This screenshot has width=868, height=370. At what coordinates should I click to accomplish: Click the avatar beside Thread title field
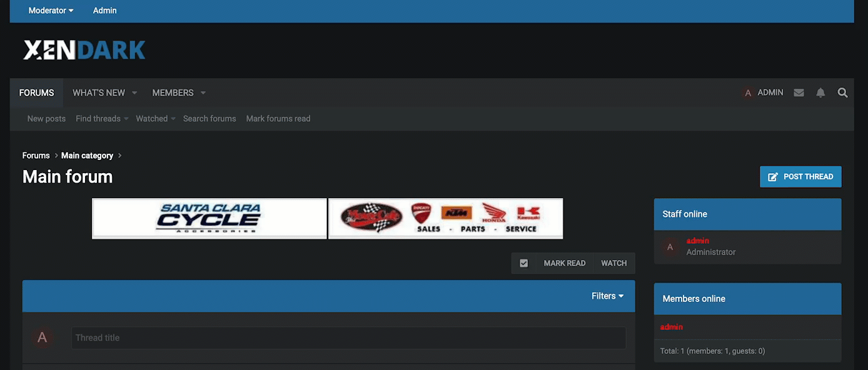42,337
